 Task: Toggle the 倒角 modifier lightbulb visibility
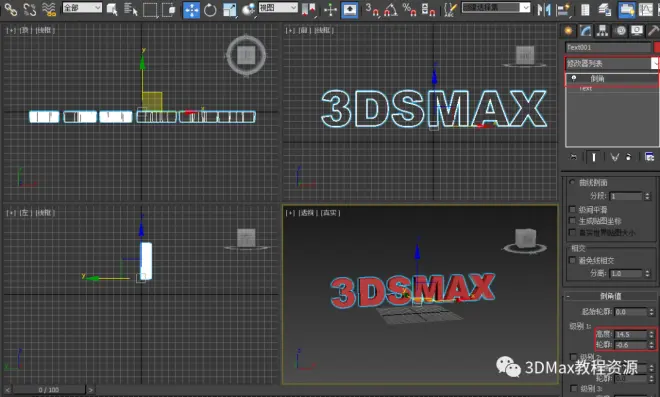point(573,78)
